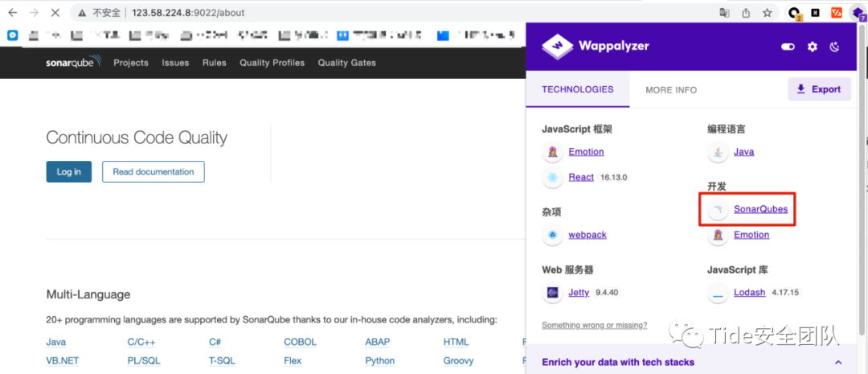Switch to the TECHNOLOGIES tab
Image resolution: width=868 pixels, height=374 pixels.
point(577,89)
